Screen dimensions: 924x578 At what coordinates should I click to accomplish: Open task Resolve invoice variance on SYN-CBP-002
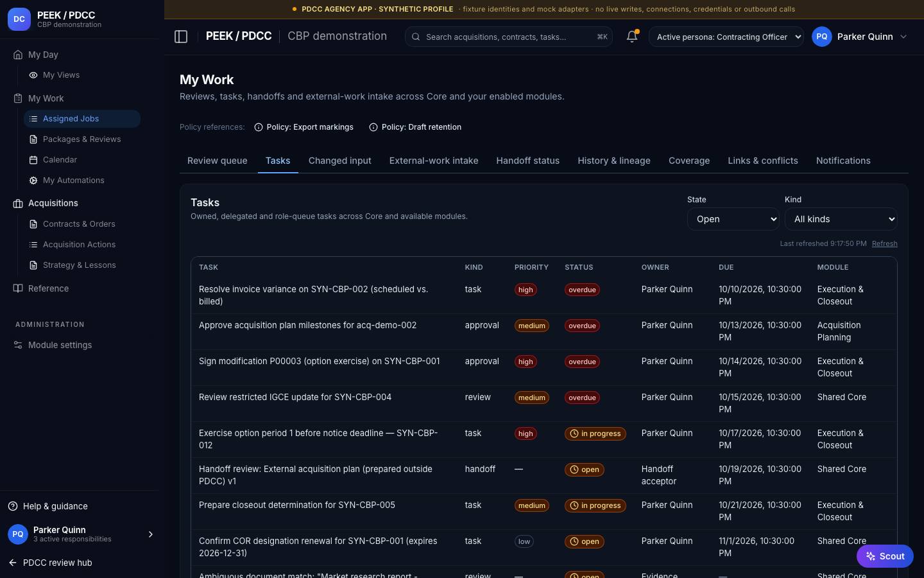click(313, 295)
